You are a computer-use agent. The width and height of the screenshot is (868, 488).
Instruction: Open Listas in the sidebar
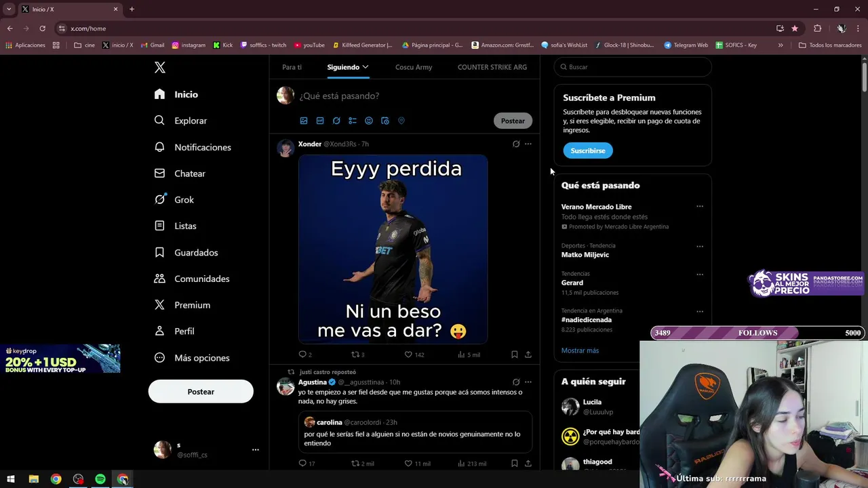(x=175, y=226)
